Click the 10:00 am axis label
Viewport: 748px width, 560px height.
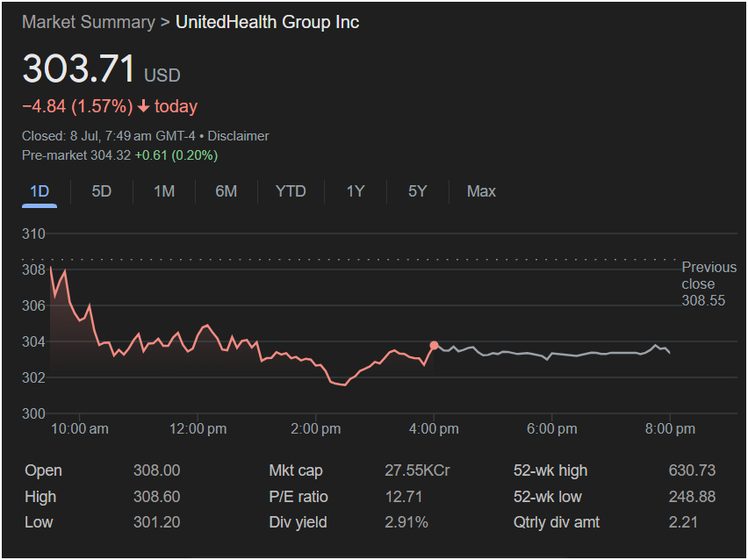click(80, 429)
